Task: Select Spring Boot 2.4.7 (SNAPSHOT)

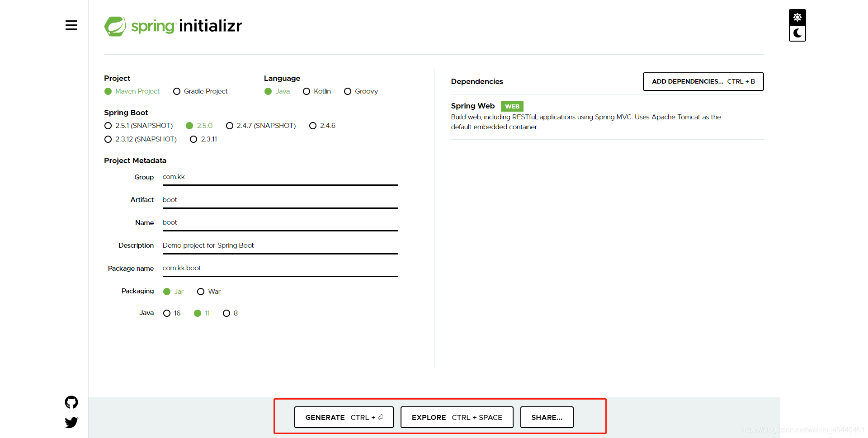Action: click(x=261, y=126)
